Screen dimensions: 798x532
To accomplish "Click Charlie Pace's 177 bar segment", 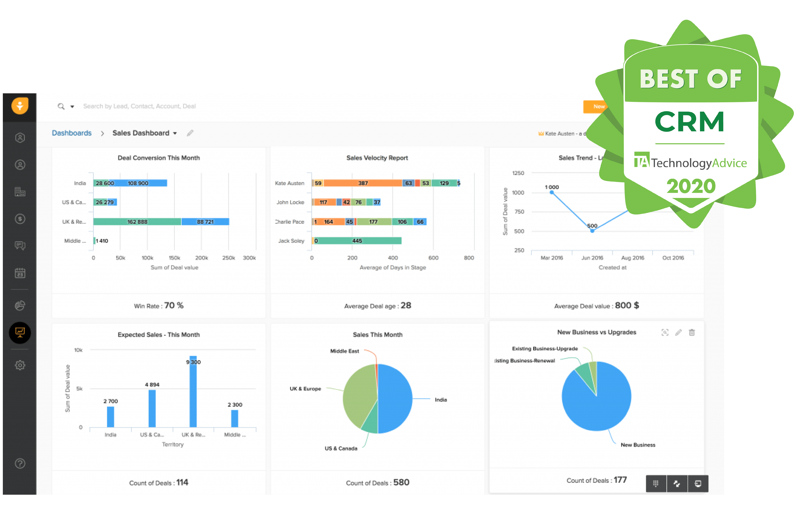I will (x=374, y=222).
